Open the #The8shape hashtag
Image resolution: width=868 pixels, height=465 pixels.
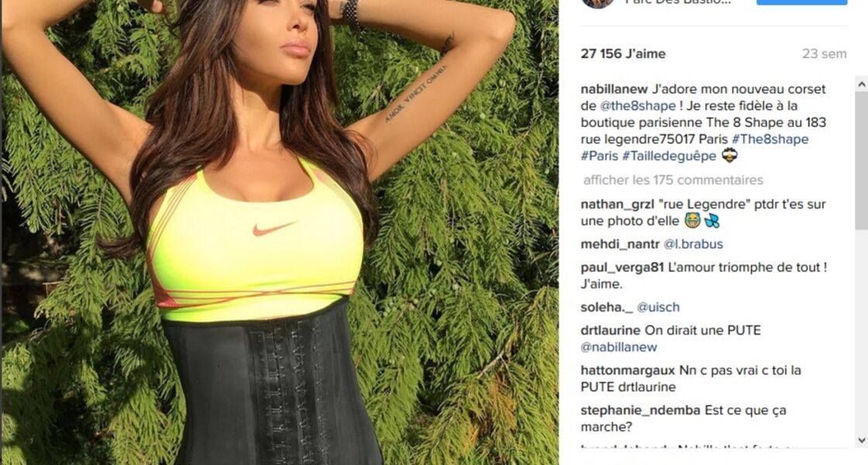click(x=770, y=139)
